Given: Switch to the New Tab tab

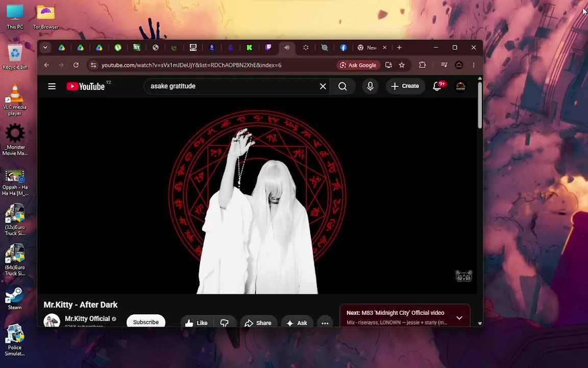Looking at the screenshot, I should point(368,48).
